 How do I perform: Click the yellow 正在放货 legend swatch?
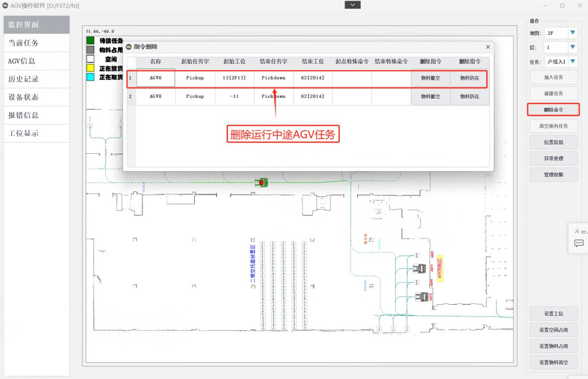click(91, 69)
